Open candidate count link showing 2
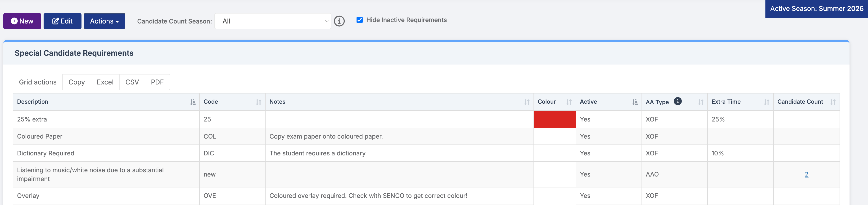The height and width of the screenshot is (205, 868). pyautogui.click(x=806, y=174)
